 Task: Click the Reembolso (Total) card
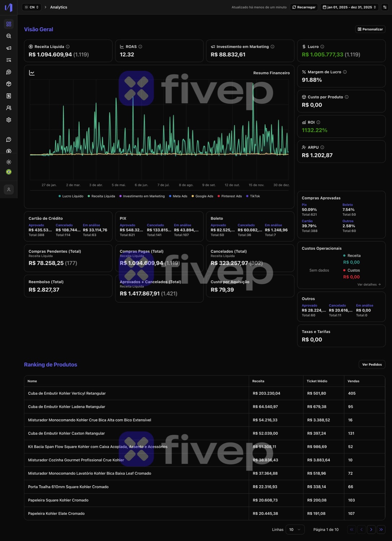pyautogui.click(x=68, y=286)
